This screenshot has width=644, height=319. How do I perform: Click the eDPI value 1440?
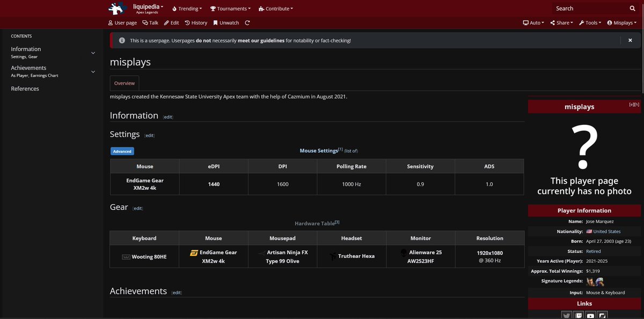pyautogui.click(x=214, y=184)
